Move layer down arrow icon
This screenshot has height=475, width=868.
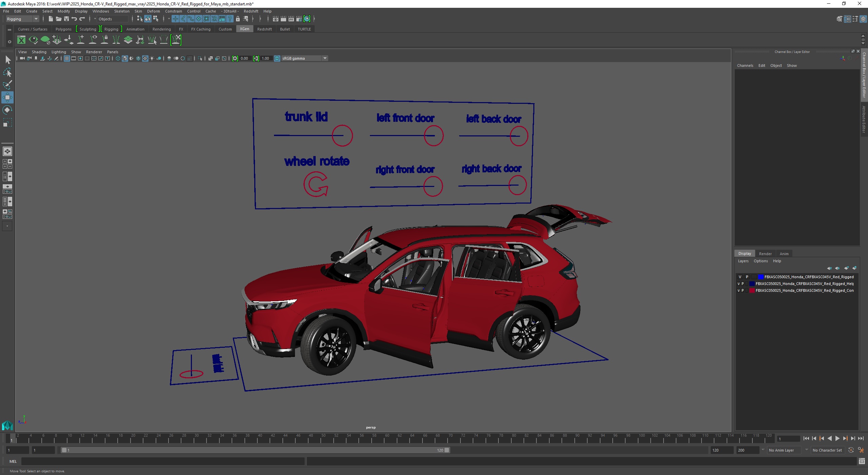pos(837,268)
